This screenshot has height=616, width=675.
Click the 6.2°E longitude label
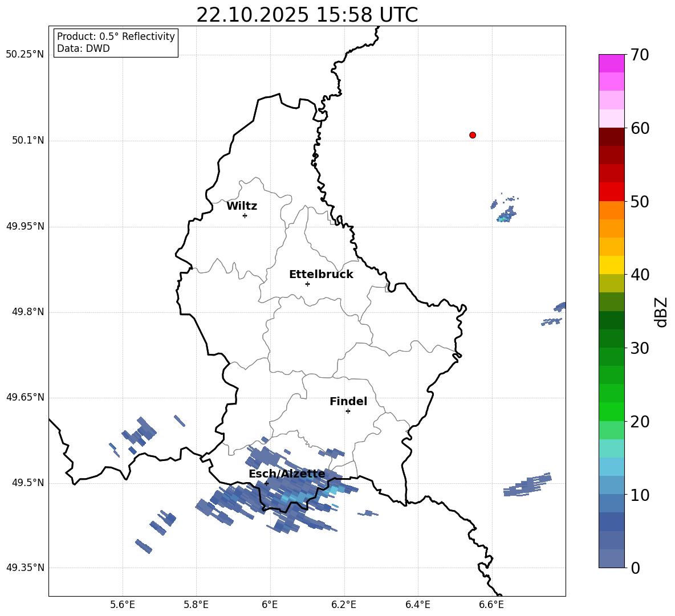(344, 605)
